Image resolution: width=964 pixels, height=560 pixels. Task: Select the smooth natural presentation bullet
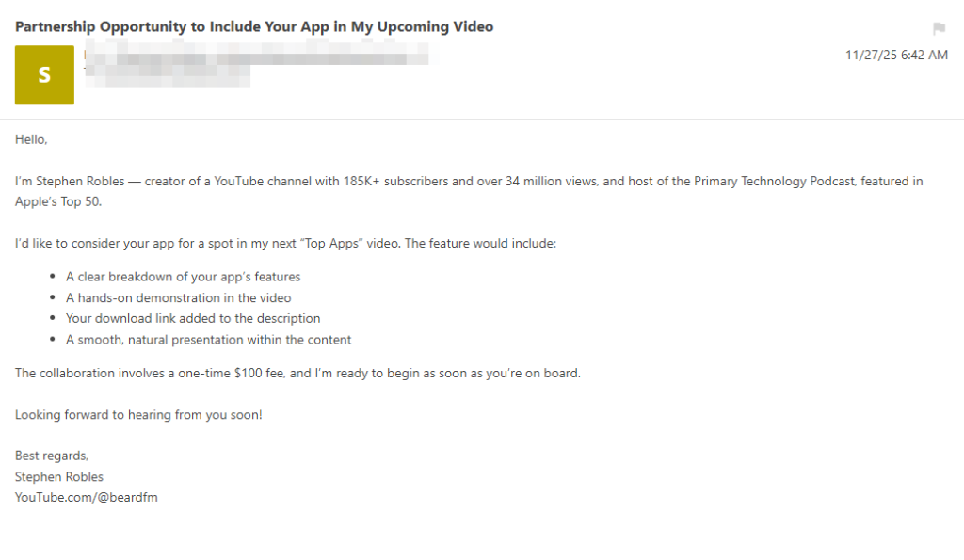coord(208,339)
